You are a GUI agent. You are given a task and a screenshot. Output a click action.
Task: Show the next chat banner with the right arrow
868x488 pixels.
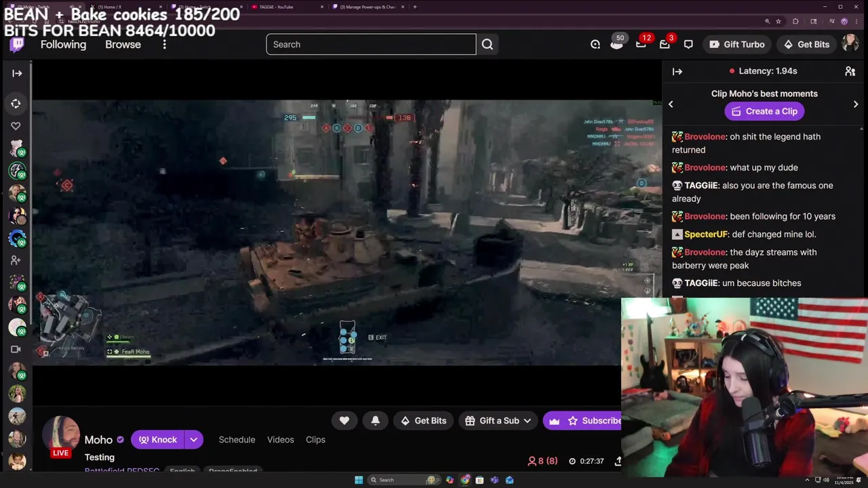856,104
